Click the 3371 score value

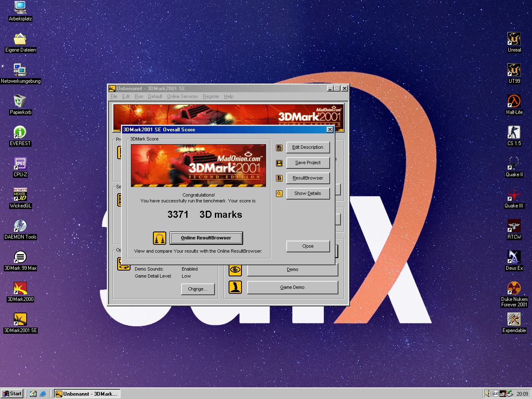click(x=178, y=214)
